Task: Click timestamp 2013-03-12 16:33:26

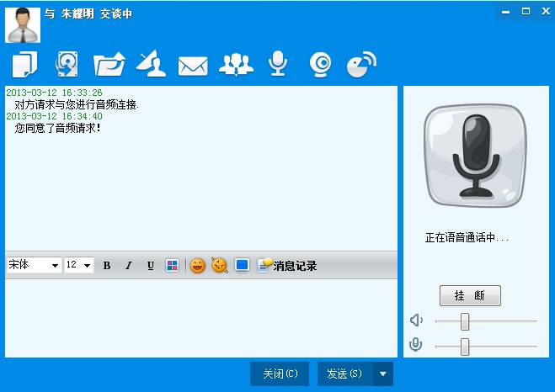Action: [54, 93]
